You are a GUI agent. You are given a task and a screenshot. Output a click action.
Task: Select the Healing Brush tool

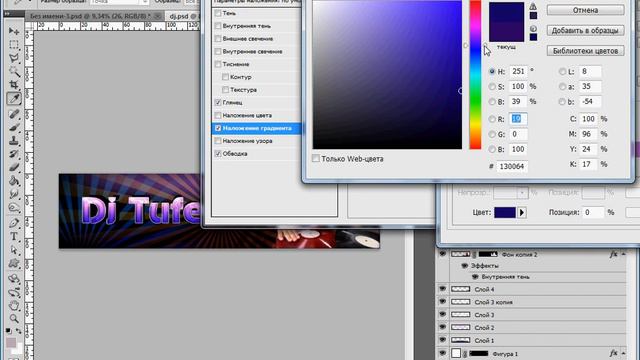coord(13,113)
